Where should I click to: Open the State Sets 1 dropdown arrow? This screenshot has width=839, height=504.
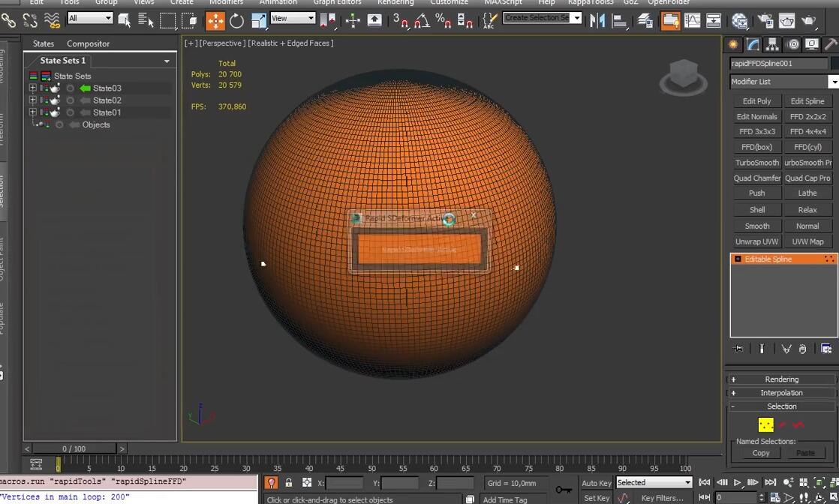(167, 61)
